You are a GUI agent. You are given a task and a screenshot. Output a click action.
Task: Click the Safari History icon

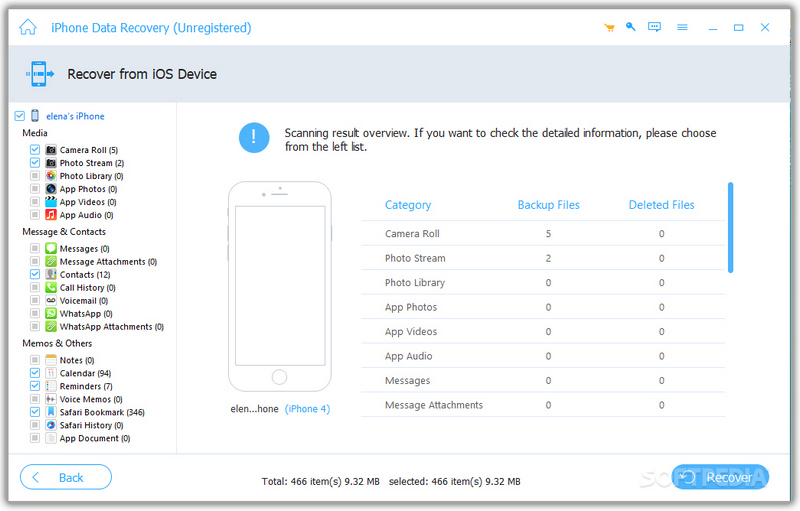pos(50,425)
